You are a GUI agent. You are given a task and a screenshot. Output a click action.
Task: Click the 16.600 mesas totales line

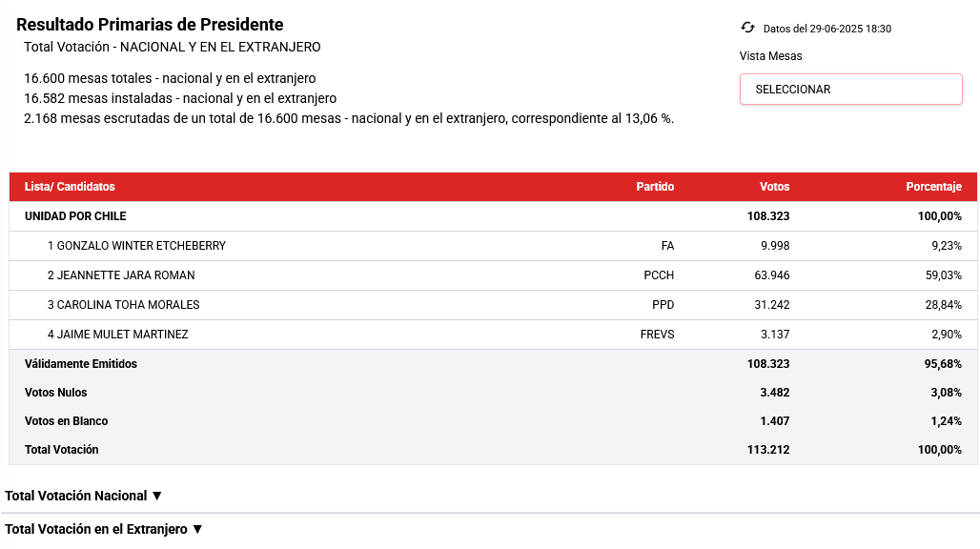(x=170, y=79)
